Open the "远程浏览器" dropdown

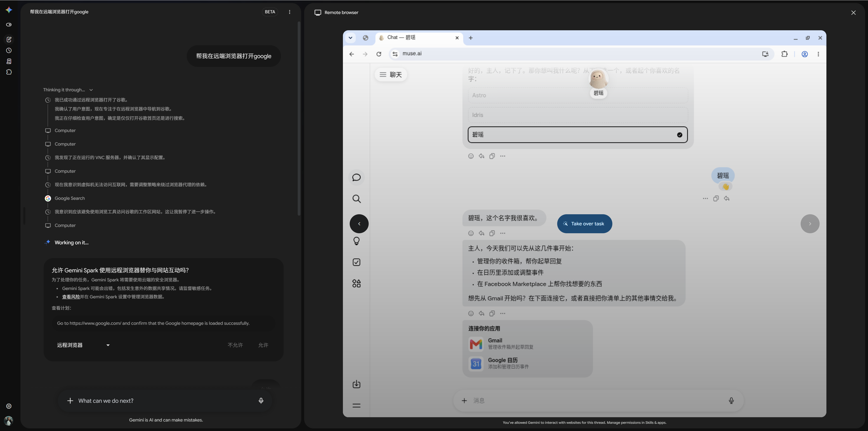pos(83,345)
